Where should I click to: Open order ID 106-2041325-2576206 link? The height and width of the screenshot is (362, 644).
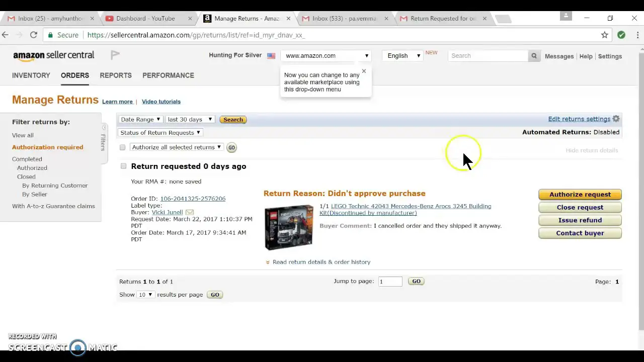[193, 199]
